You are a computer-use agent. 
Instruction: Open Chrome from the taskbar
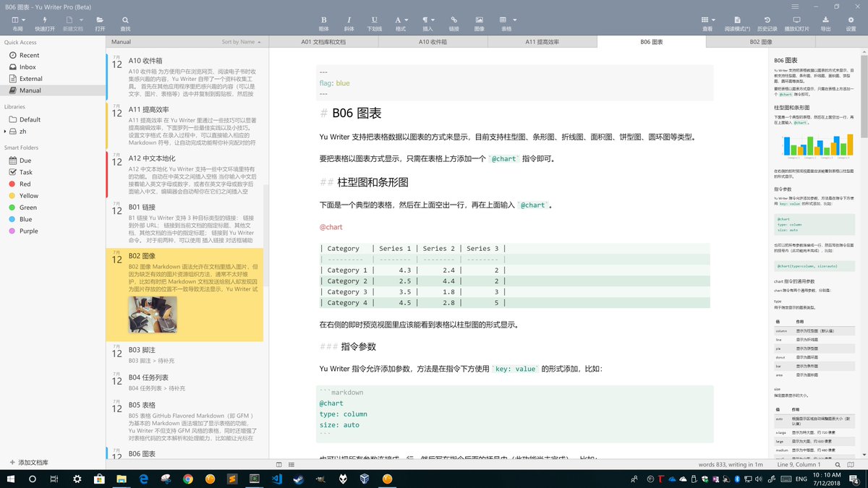[188, 479]
